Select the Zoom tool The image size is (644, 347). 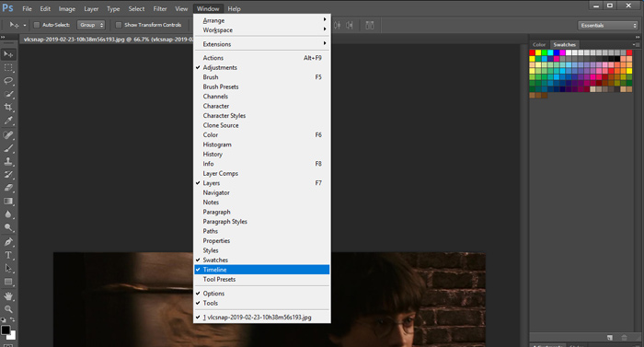pos(8,309)
